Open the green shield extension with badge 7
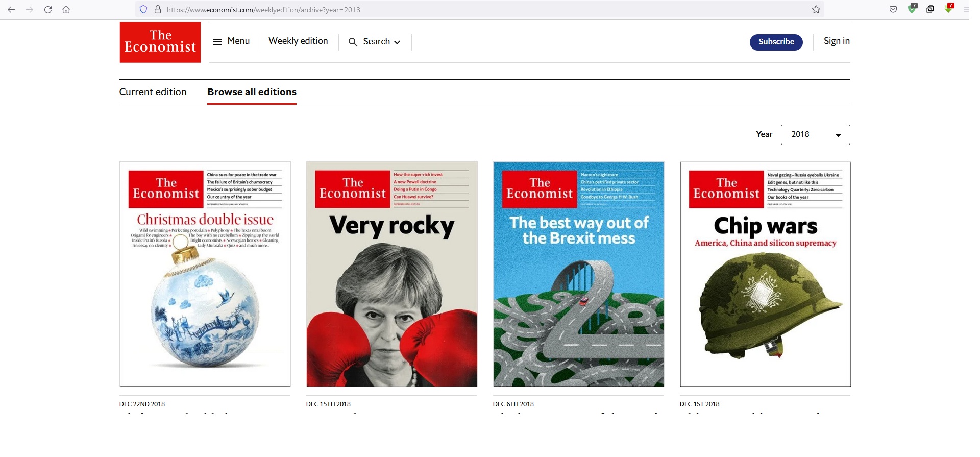 click(912, 9)
